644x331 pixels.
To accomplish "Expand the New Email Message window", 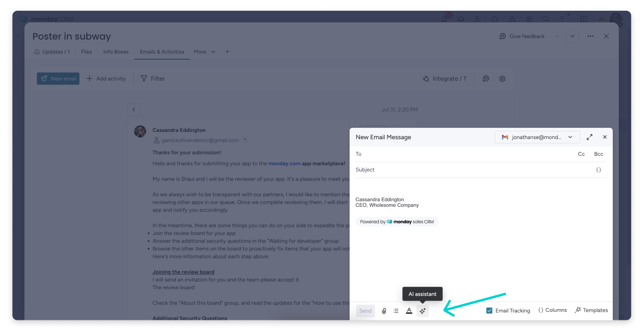I will click(589, 137).
